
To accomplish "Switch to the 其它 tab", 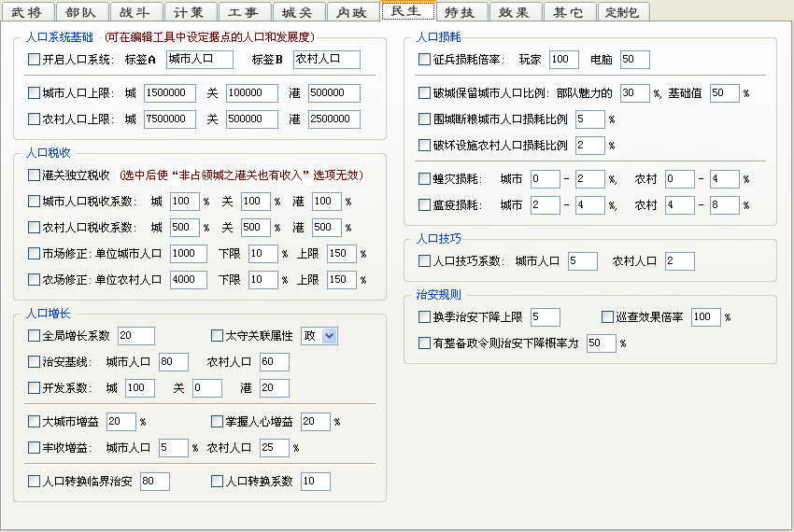I will pyautogui.click(x=569, y=11).
